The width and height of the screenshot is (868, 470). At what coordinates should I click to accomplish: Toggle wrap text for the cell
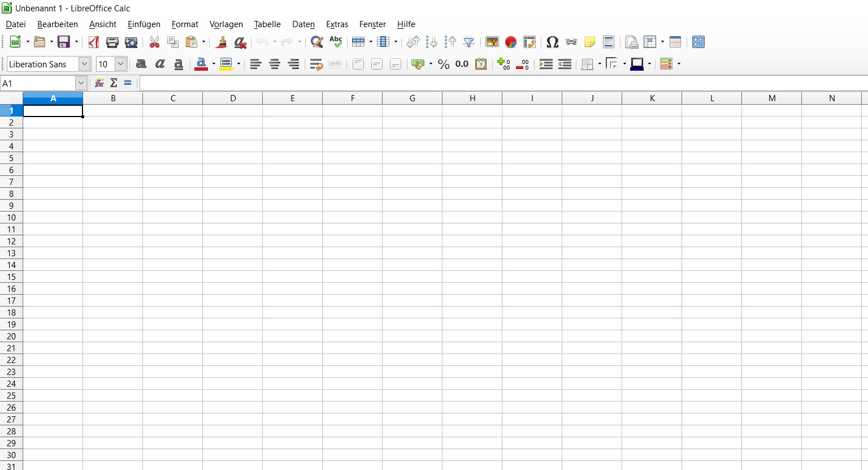click(x=316, y=64)
